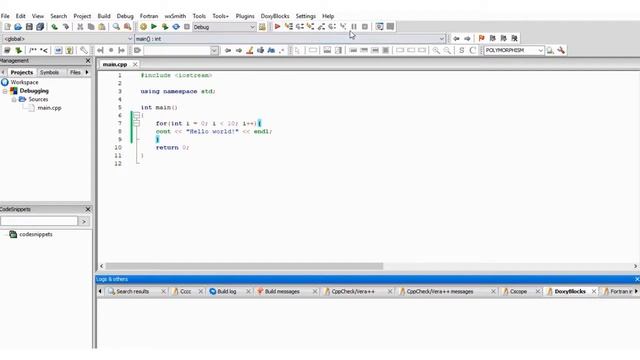Run debugger to cursor
Image resolution: width=640 pixels, height=360 pixels.
pyautogui.click(x=289, y=27)
